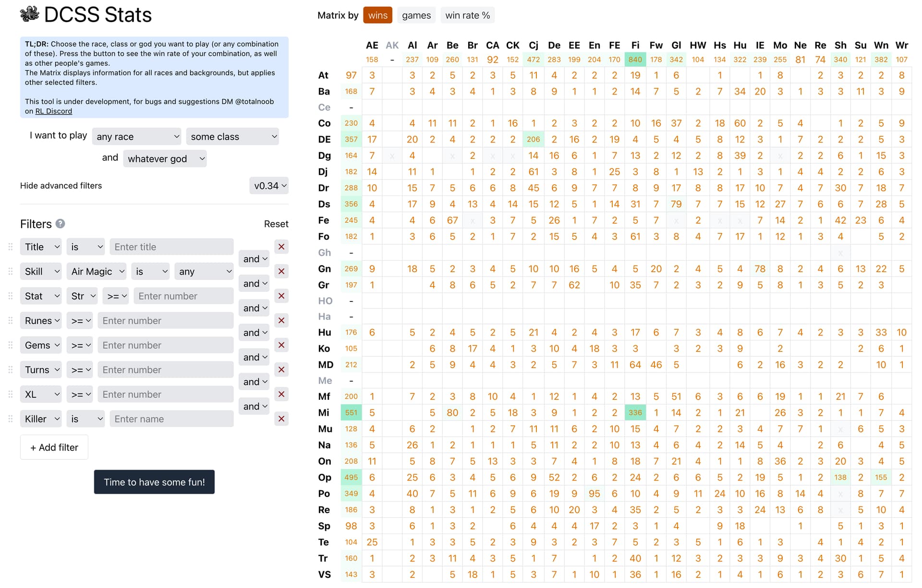Viewport: 922px width, 588px height.
Task: Click the Filters help question mark icon
Action: coord(60,224)
